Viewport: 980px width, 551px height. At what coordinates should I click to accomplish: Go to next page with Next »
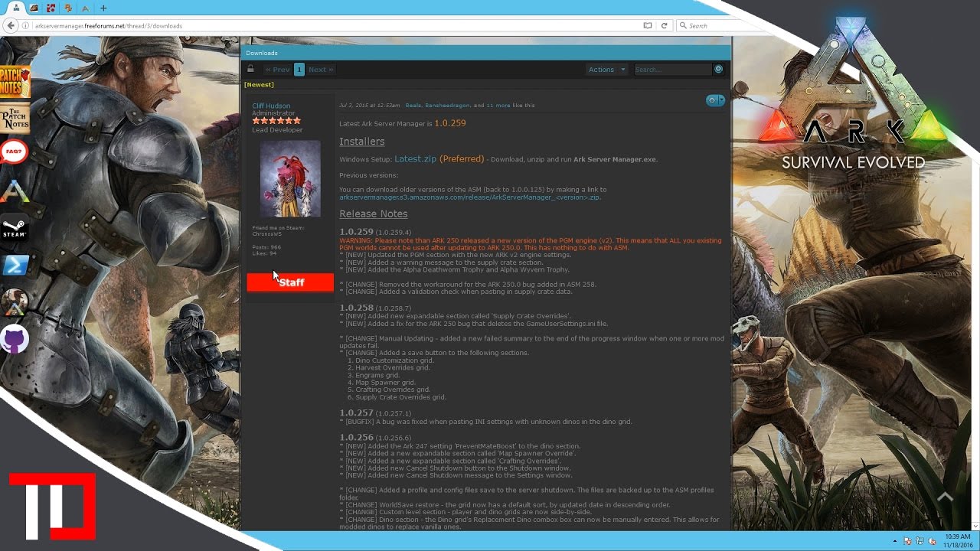pos(322,70)
